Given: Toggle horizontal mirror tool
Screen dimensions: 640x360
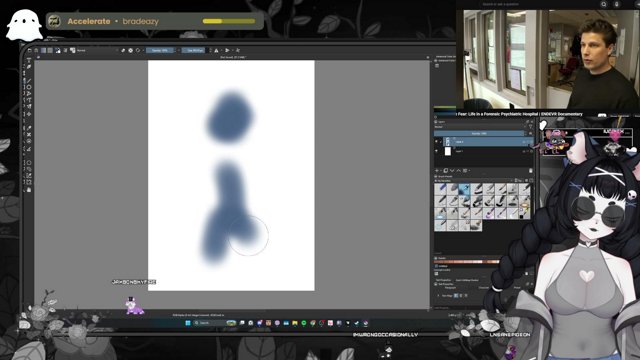Looking at the screenshot, I should 216,50.
